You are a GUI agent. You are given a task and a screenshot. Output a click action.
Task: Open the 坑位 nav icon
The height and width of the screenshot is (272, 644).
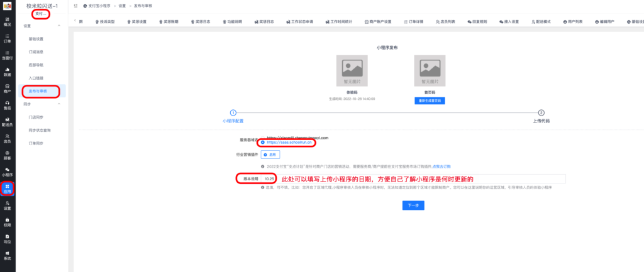click(8, 239)
